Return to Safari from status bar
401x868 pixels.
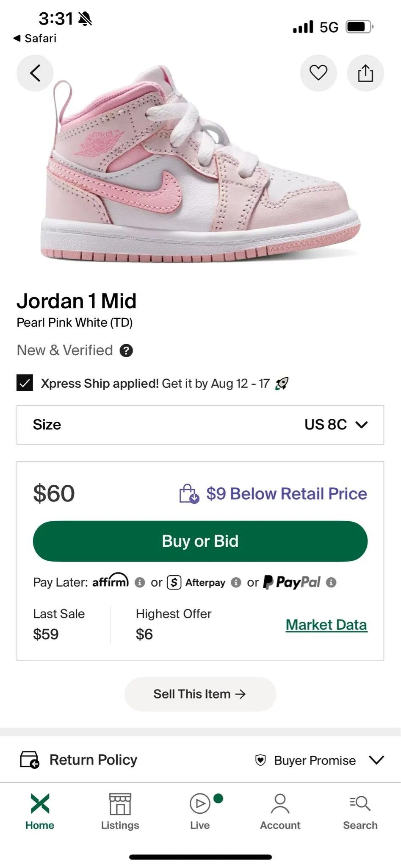[x=35, y=38]
